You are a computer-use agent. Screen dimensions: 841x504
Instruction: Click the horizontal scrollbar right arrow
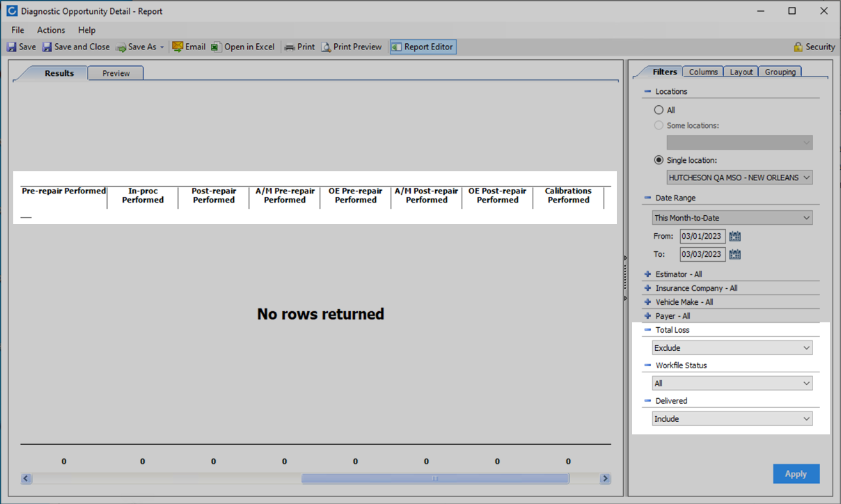(x=605, y=478)
